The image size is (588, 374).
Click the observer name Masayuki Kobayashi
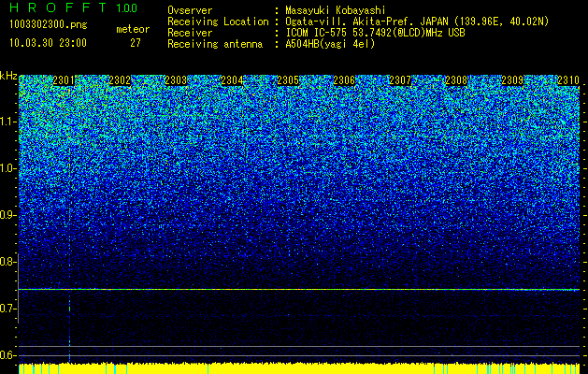(x=336, y=10)
